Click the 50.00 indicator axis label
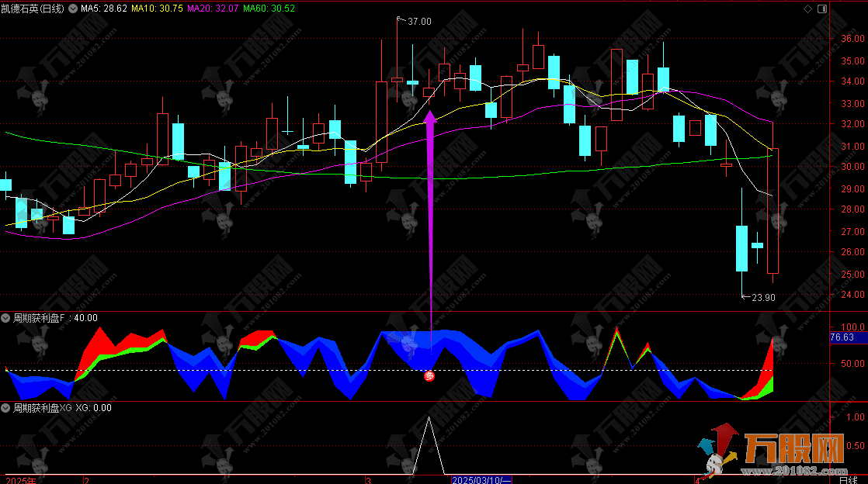Screen dimensions: 868x484 pos(852,364)
